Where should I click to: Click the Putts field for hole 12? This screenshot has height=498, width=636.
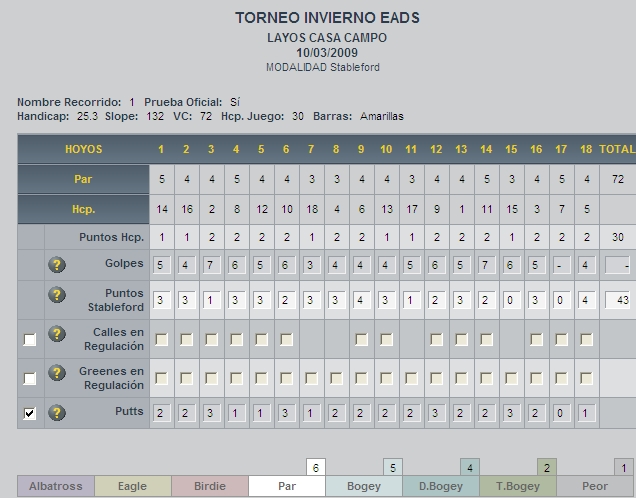[x=437, y=413]
